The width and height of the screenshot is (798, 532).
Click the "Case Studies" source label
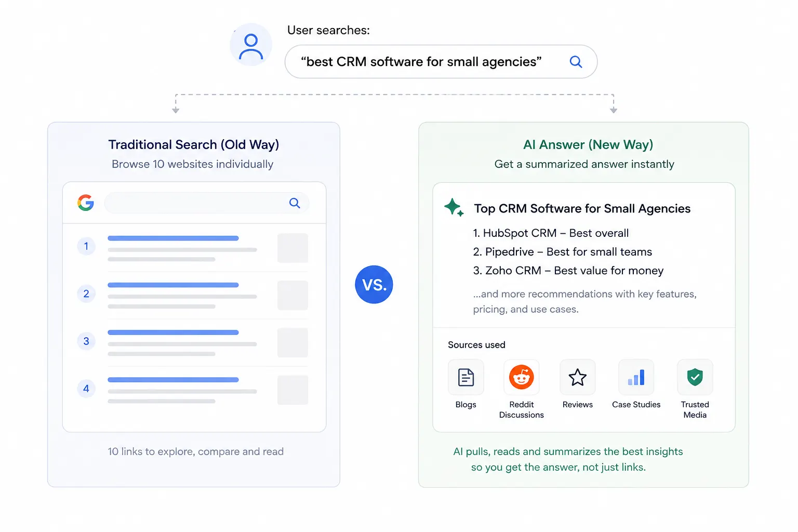pyautogui.click(x=636, y=405)
